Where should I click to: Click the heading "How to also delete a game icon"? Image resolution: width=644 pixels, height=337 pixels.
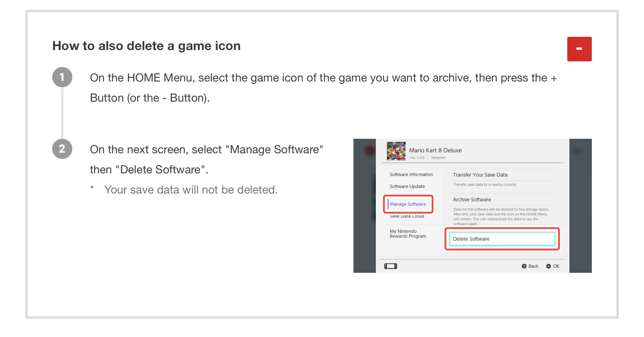coord(147,46)
